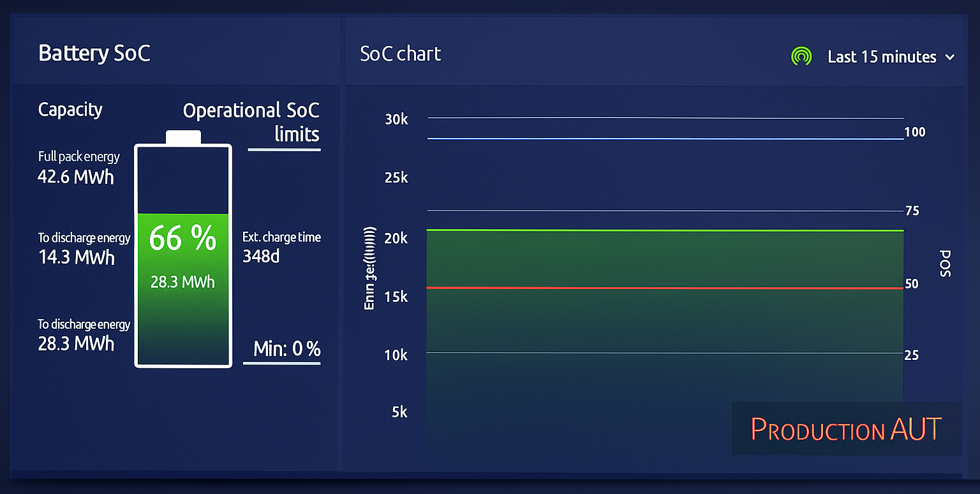Click the Production AUT badge
The image size is (980, 494).
[x=846, y=429]
